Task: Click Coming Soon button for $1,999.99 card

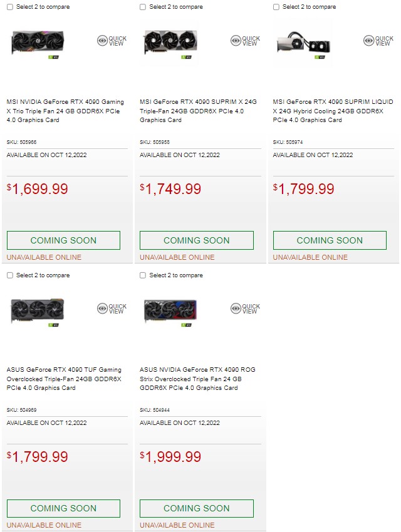Action: pos(196,508)
